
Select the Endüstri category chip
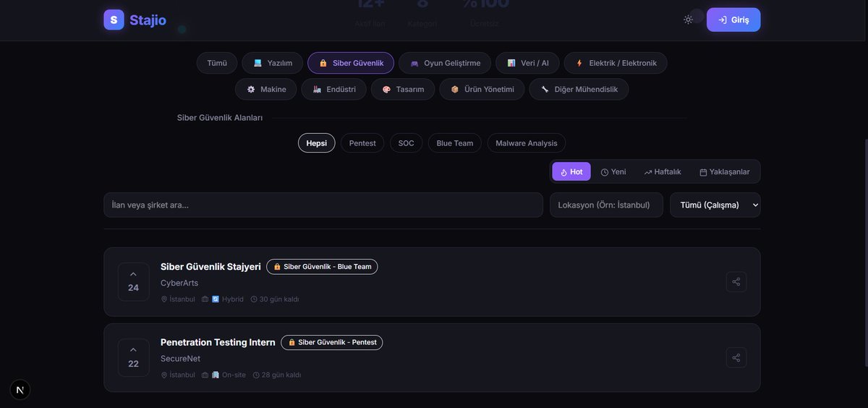coord(333,89)
